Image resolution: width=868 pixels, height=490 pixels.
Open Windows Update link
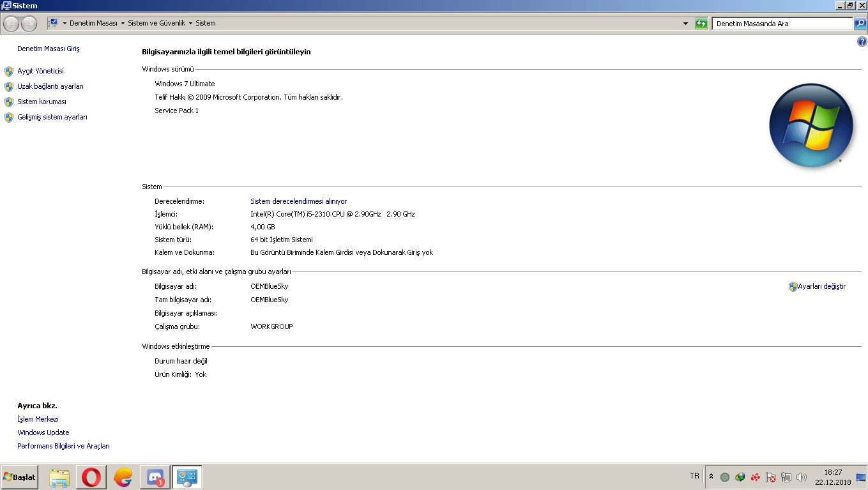[x=43, y=433]
